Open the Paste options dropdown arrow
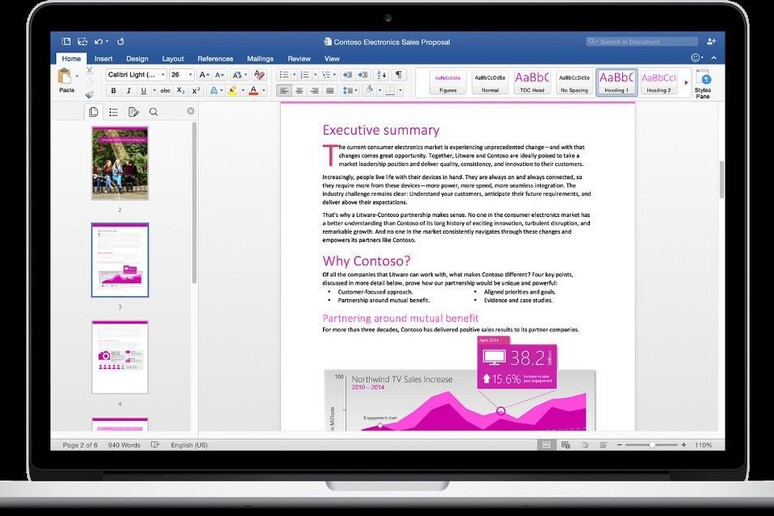774x516 pixels. pyautogui.click(x=77, y=76)
